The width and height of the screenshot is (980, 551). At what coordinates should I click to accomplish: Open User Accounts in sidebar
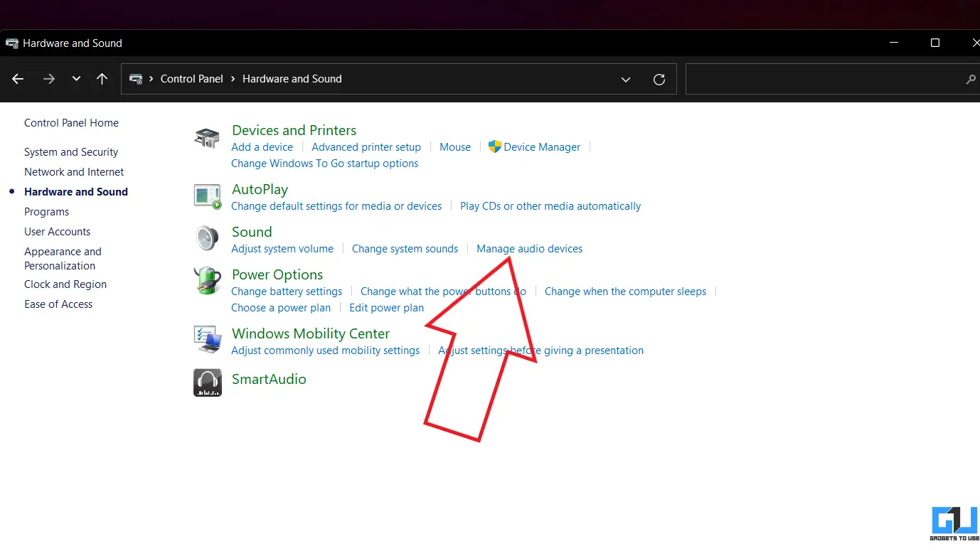point(57,232)
